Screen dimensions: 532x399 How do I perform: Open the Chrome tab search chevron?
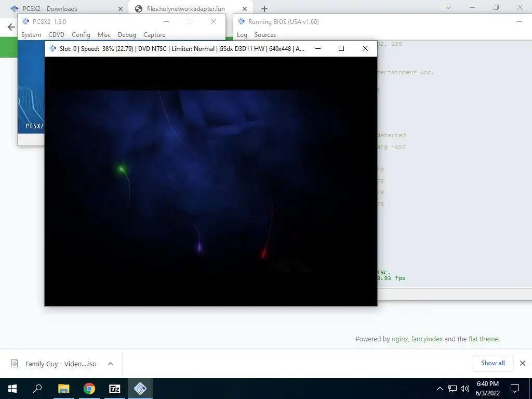point(448,7)
